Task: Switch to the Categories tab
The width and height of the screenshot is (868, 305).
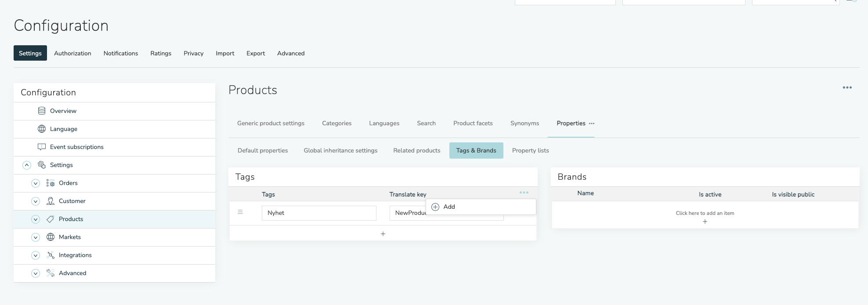Action: 337,123
